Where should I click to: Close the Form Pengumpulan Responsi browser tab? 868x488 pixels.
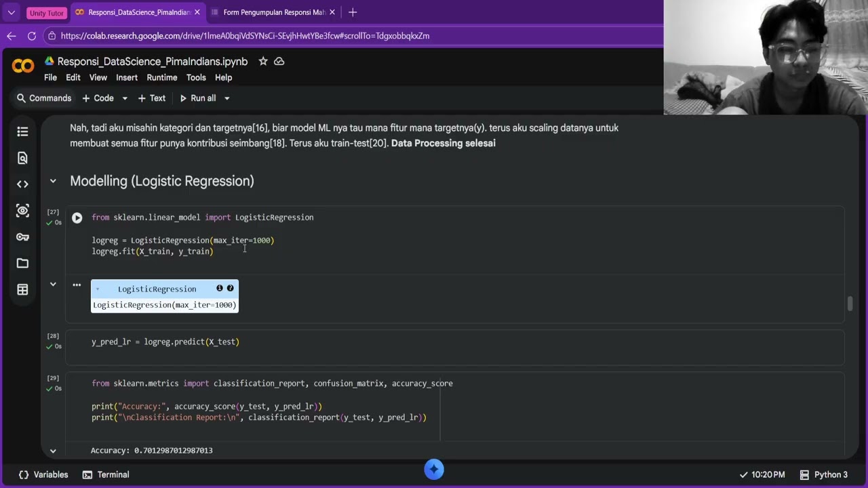coord(332,12)
